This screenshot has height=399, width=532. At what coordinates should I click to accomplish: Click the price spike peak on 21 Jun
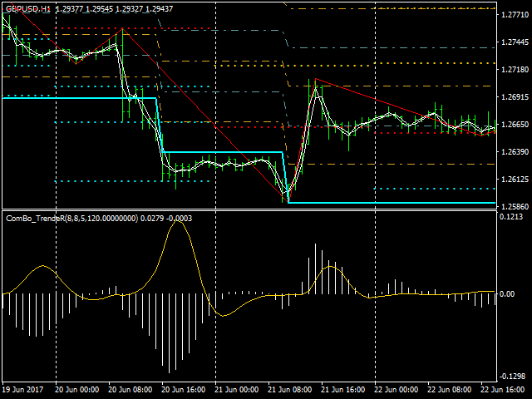point(315,81)
